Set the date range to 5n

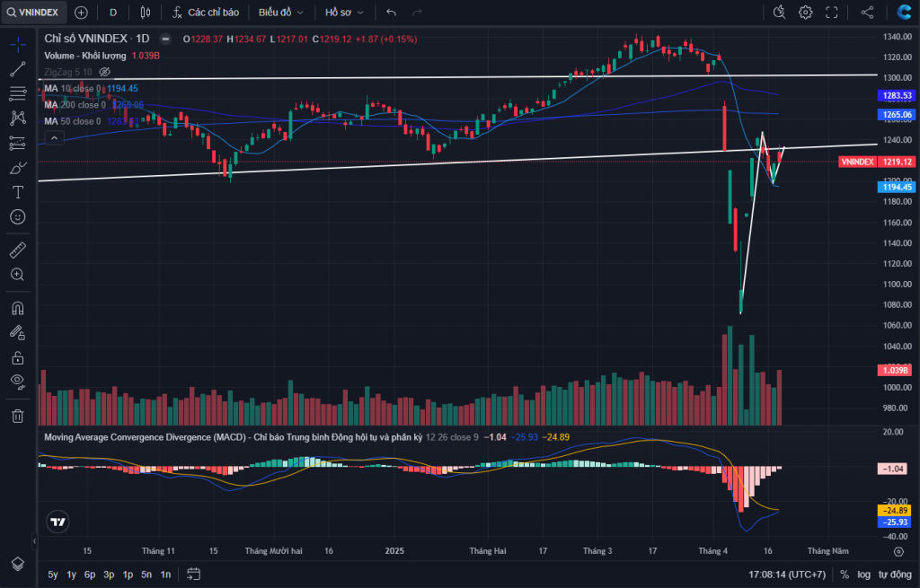point(146,575)
